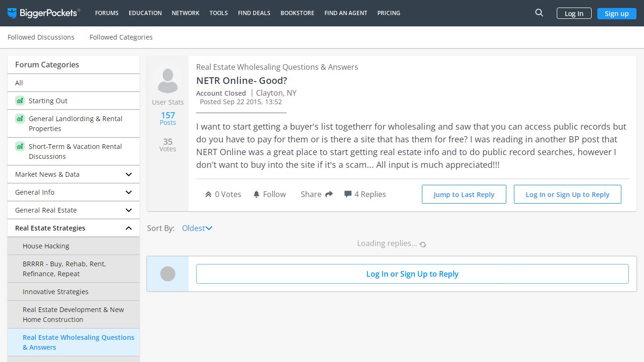Click the wide Log In or Sign Up to Reply box
Image resolution: width=644 pixels, height=362 pixels.
(413, 274)
